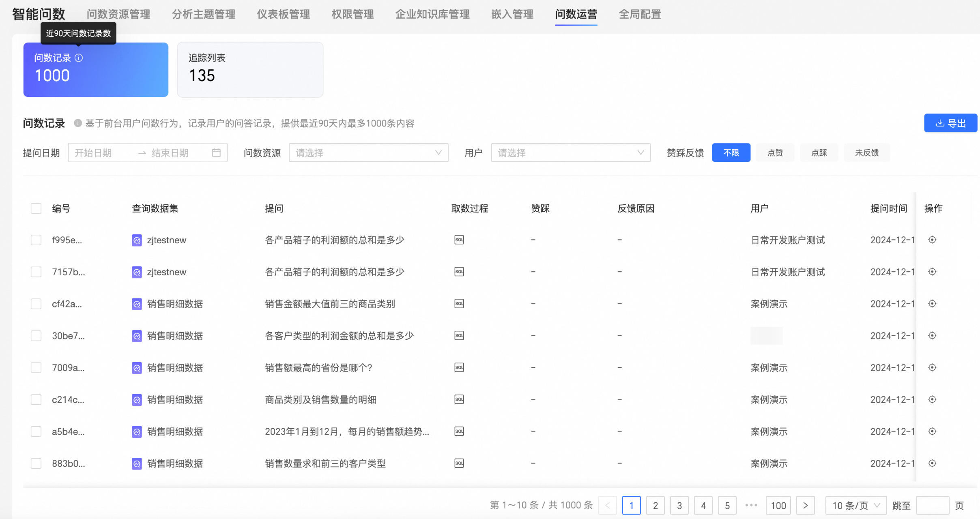The width and height of the screenshot is (980, 519).
Task: Open the 10 条/页 page size dropdown
Action: click(x=856, y=506)
